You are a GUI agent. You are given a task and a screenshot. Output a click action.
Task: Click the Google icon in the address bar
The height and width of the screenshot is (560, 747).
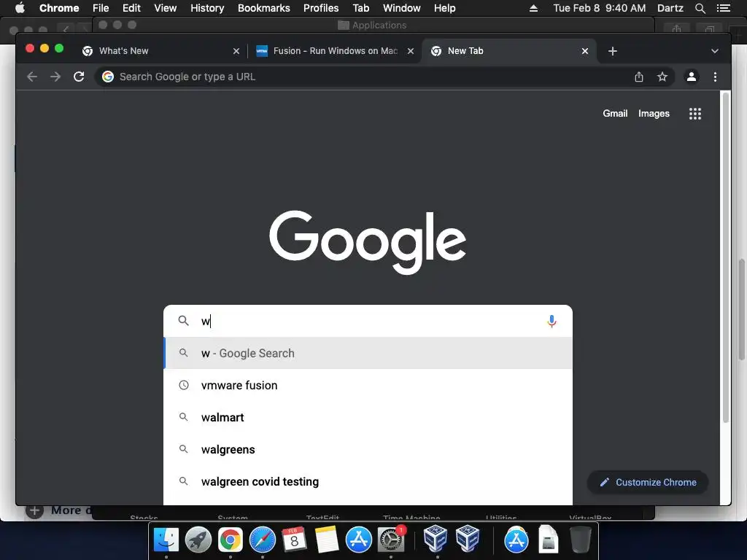click(x=108, y=77)
